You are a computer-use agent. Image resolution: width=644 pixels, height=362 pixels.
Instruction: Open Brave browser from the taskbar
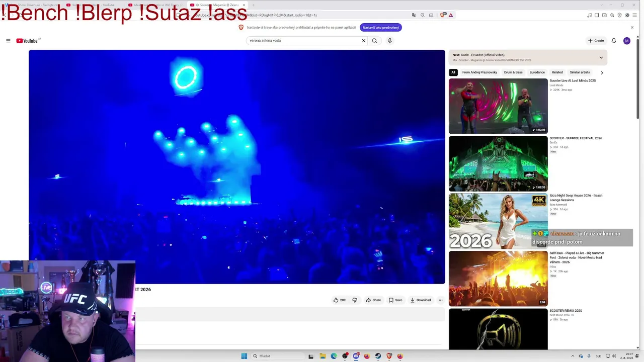click(x=389, y=356)
